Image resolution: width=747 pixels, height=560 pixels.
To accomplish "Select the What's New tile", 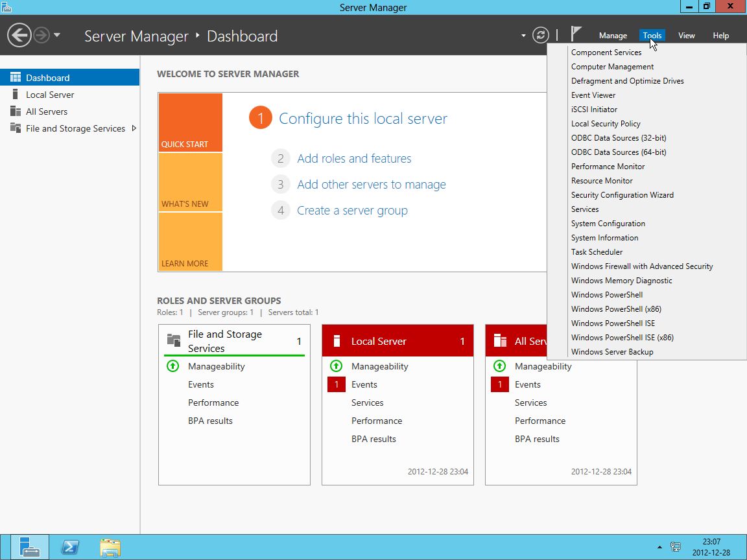I will [x=191, y=182].
